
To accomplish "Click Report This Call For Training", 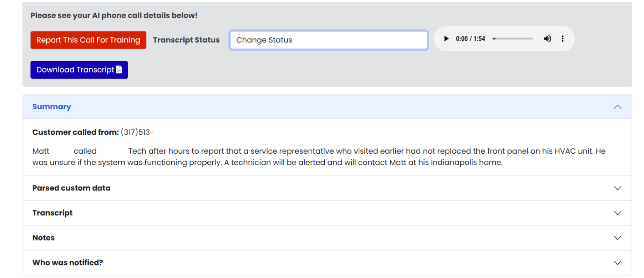I will pyautogui.click(x=88, y=40).
